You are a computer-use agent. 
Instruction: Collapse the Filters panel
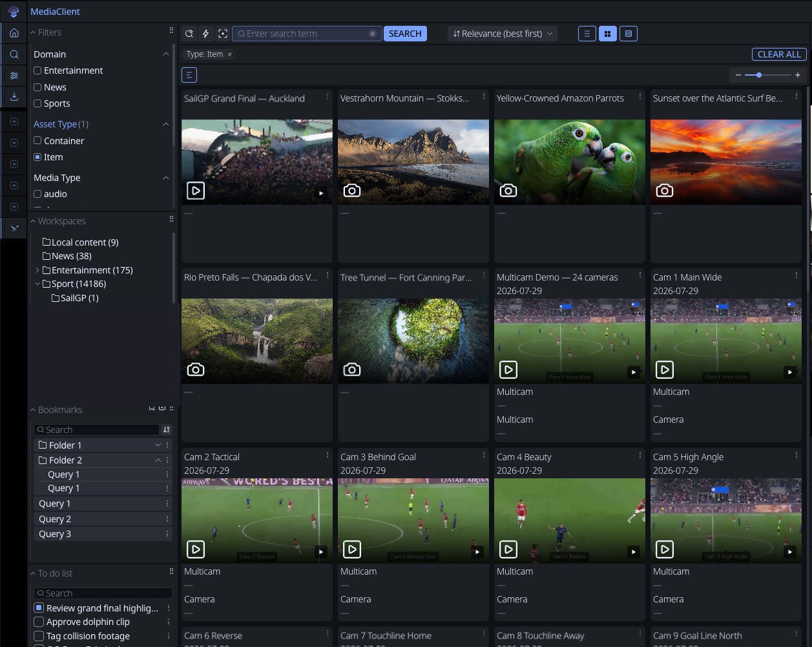[33, 32]
